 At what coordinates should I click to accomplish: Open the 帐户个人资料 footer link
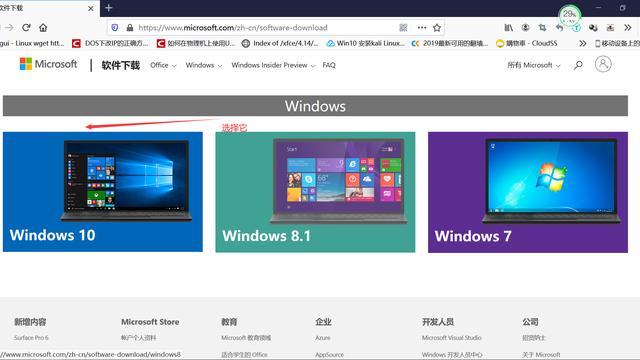tap(138, 338)
